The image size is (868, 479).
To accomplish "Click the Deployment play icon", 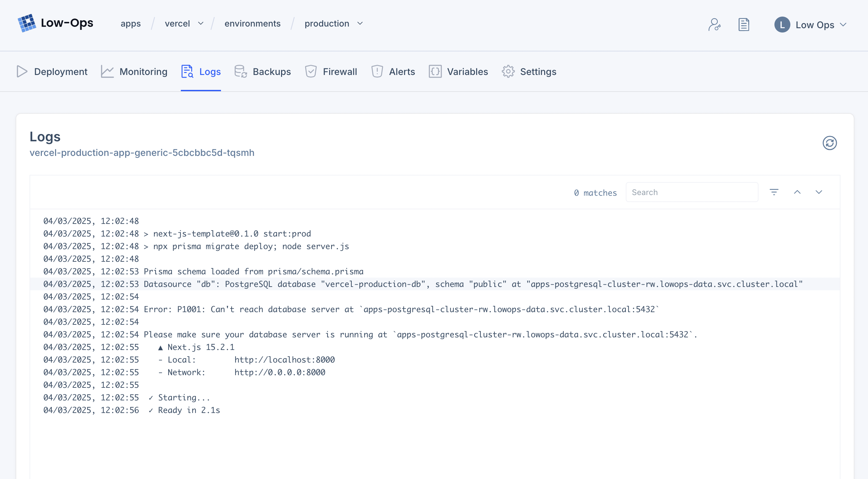I will pyautogui.click(x=22, y=71).
